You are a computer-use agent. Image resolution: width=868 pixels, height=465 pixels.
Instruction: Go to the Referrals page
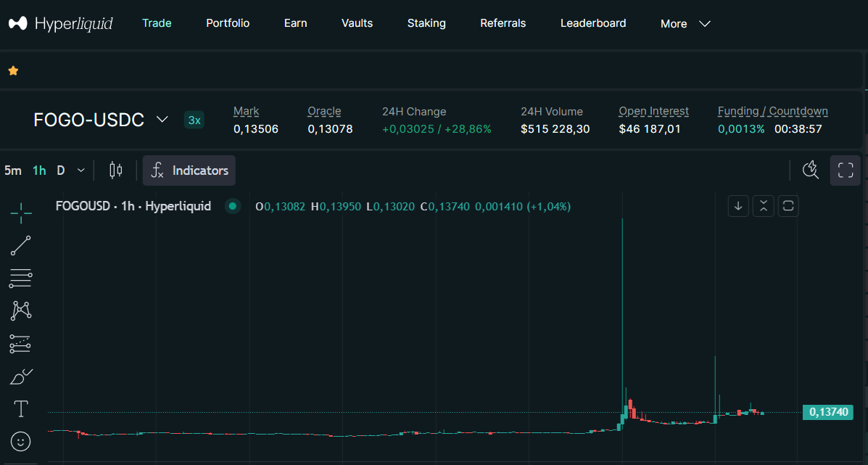(503, 23)
